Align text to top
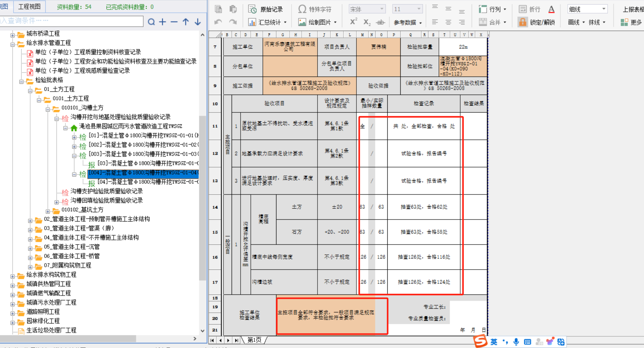The height and width of the screenshot is (348, 644). tap(435, 7)
